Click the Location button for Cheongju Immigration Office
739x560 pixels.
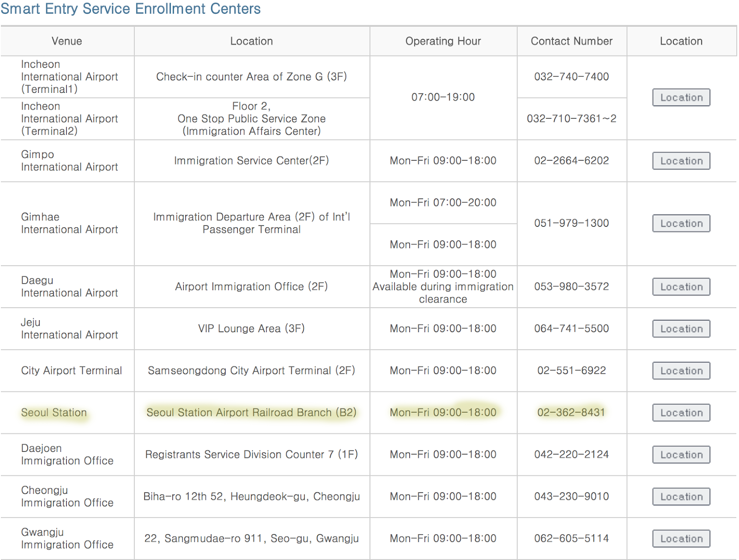coord(681,497)
